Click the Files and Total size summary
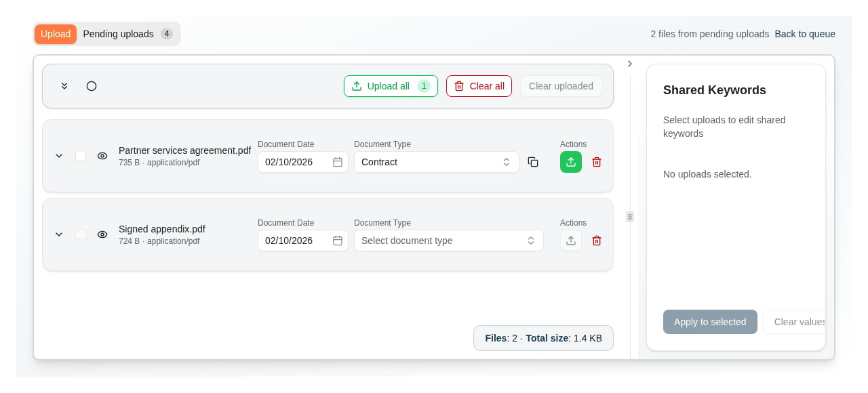 click(543, 338)
